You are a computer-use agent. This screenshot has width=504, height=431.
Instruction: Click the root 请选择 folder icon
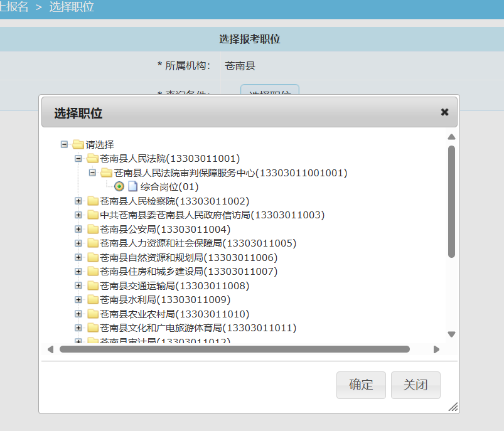[78, 144]
